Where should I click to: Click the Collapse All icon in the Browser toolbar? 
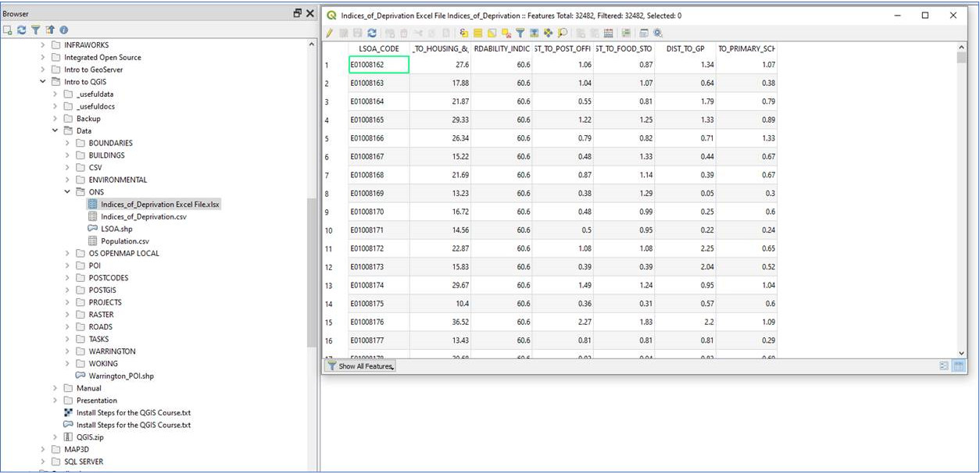coord(50,30)
